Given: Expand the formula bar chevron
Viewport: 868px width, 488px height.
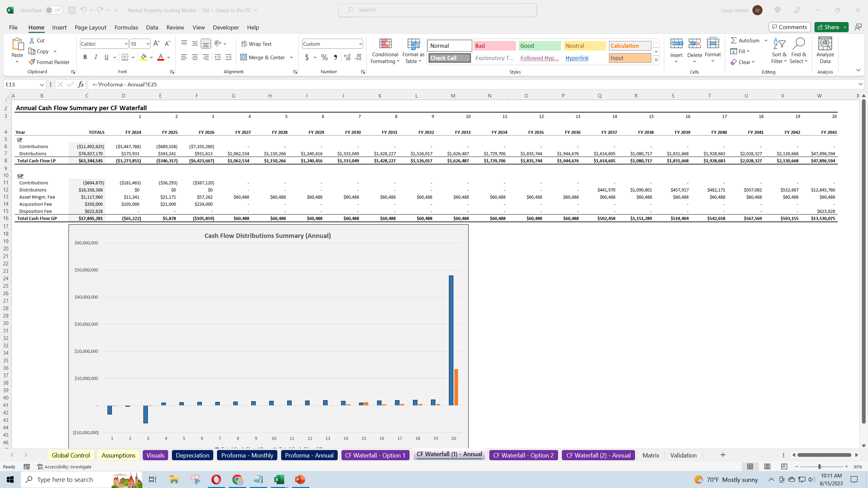Looking at the screenshot, I should pyautogui.click(x=860, y=84).
